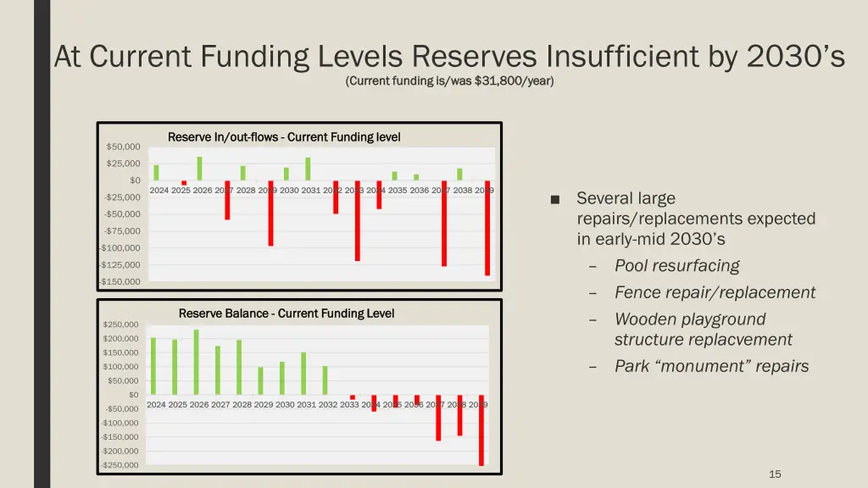Click the 2035 year label in the in/out-flows chart
The width and height of the screenshot is (868, 488).
point(398,191)
